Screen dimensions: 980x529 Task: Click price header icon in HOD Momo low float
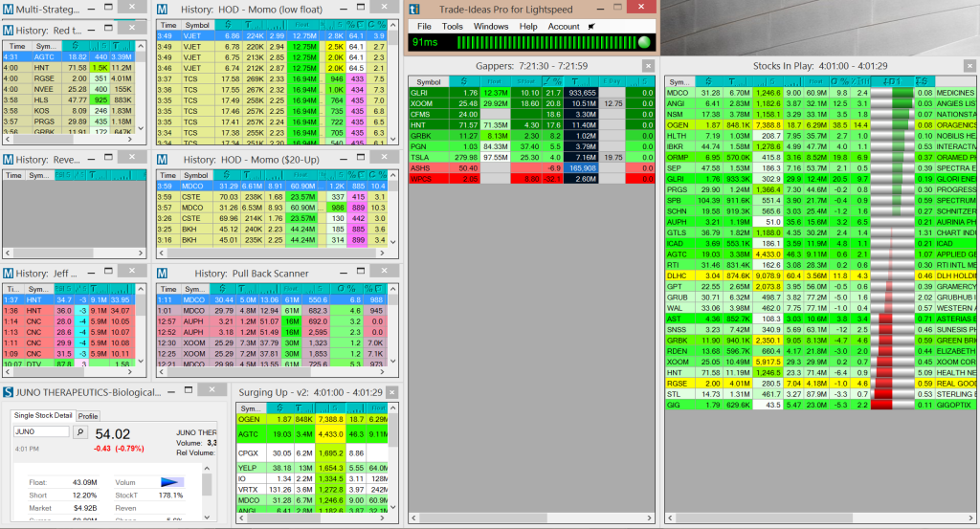(x=229, y=25)
